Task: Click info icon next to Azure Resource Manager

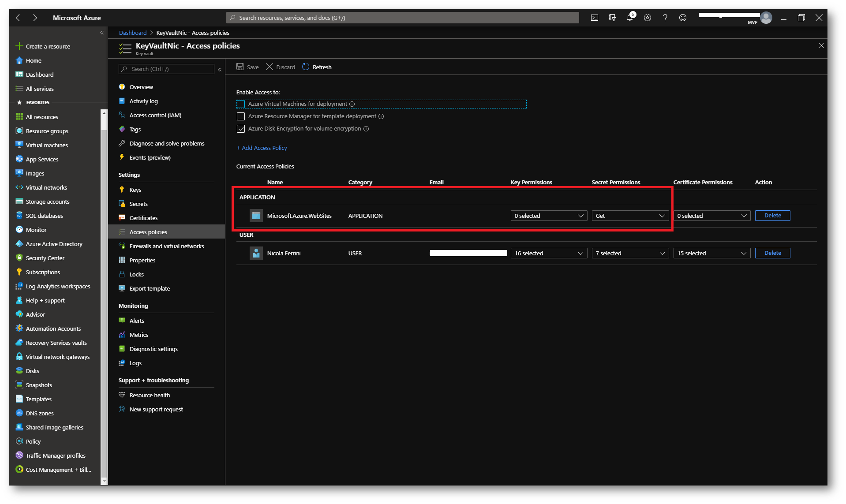Action: pyautogui.click(x=381, y=116)
